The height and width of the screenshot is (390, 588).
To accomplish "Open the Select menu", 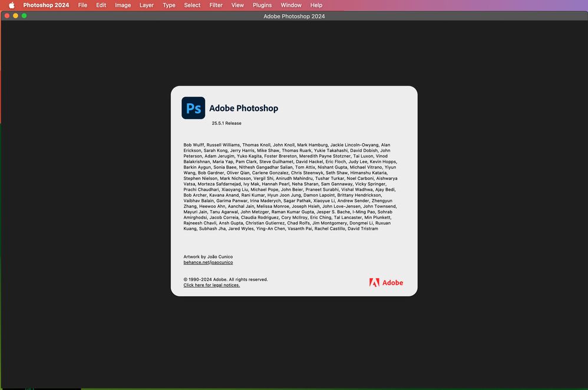I will click(192, 5).
